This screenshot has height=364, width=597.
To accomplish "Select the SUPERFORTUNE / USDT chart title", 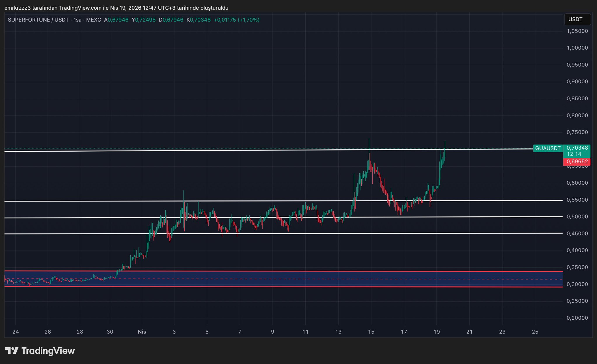I will click(38, 20).
